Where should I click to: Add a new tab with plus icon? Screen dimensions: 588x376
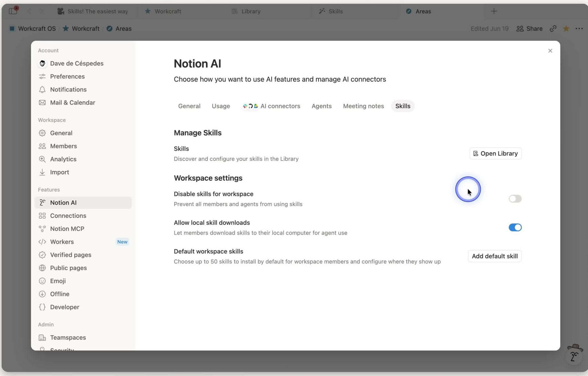(x=494, y=11)
